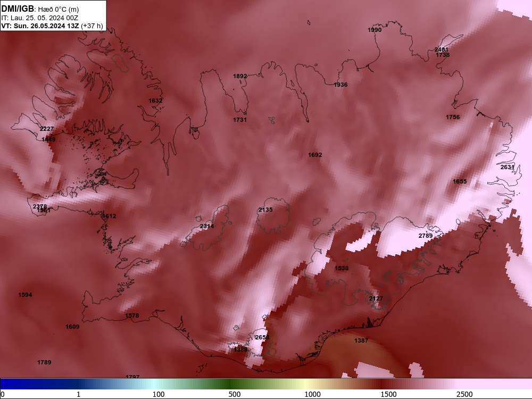The height and width of the screenshot is (399, 532).
Task: Select the 'VT: Sun. 26.05.2024 13Z' line
Action: [40, 26]
